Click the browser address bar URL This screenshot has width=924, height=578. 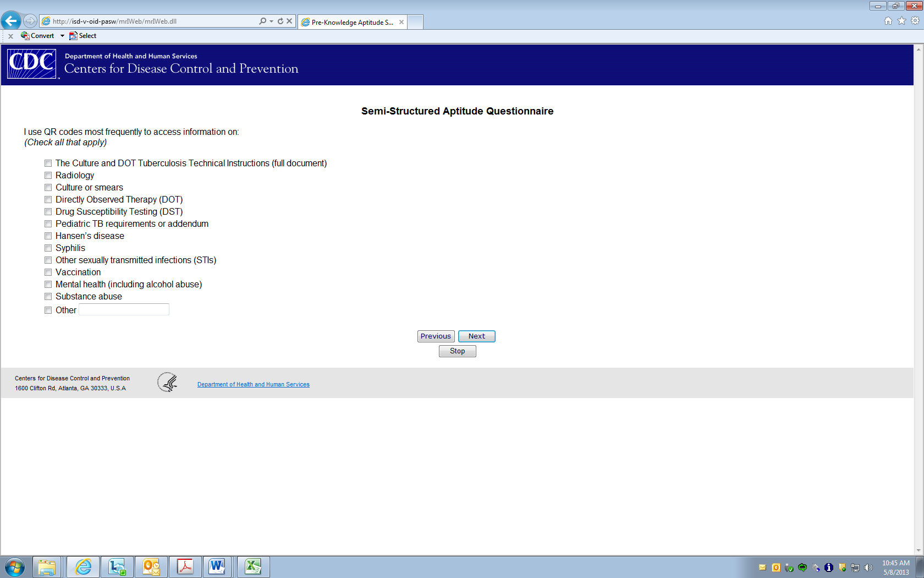[114, 21]
